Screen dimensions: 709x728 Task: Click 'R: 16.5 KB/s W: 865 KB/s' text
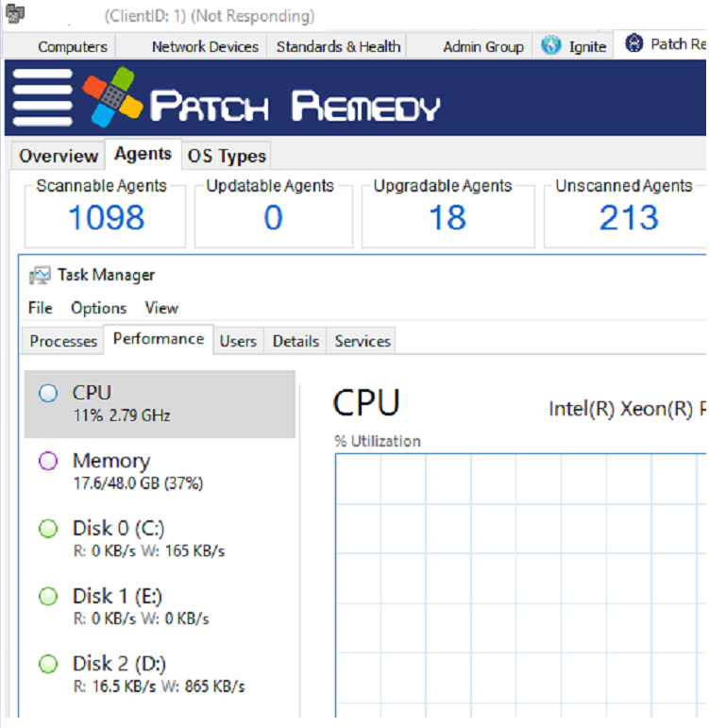point(160,686)
